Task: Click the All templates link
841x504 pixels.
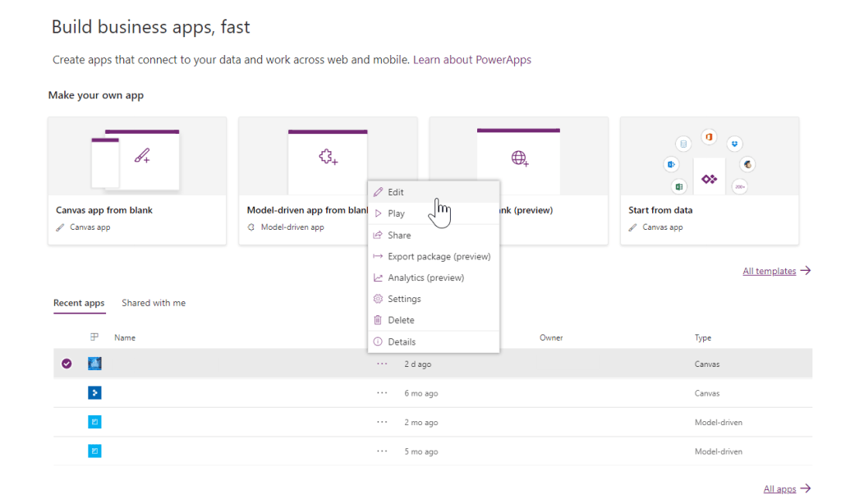Action: click(770, 271)
